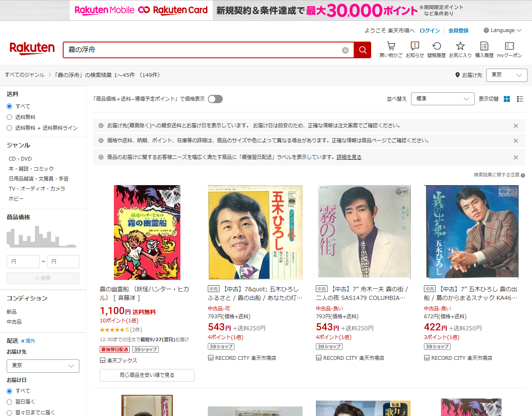
Task: Dismiss the delivery destination notice
Action: [x=516, y=126]
